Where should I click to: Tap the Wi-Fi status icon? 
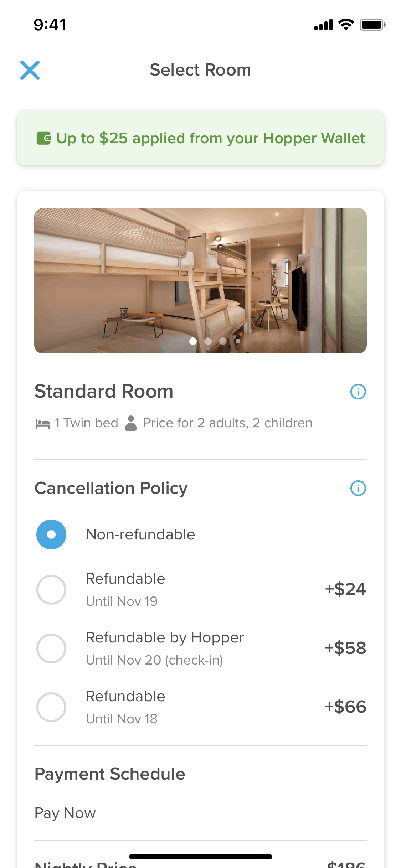(x=346, y=25)
